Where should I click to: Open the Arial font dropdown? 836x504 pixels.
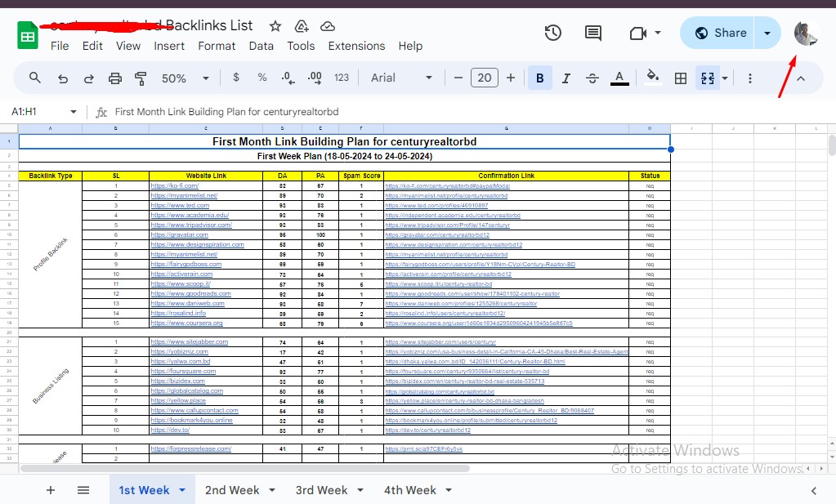(401, 78)
